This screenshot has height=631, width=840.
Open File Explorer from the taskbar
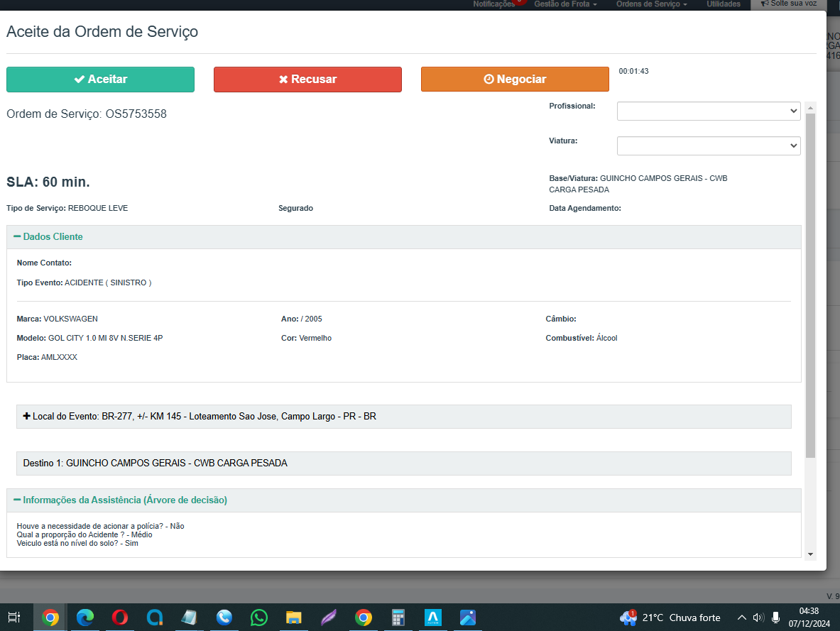click(x=294, y=618)
